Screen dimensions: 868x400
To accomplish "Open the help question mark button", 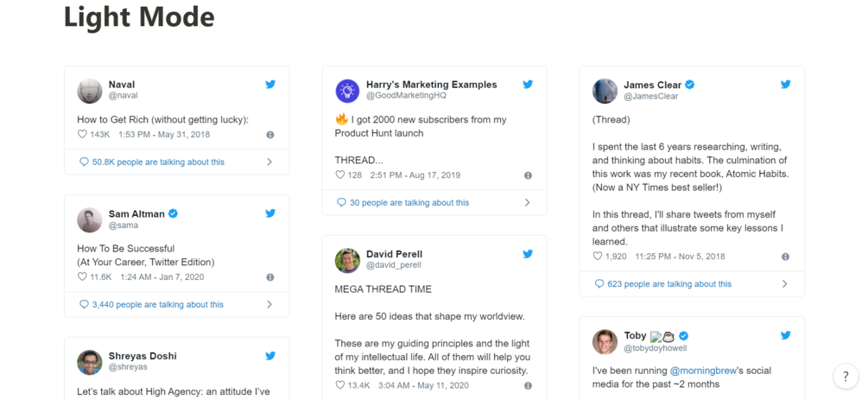I will pos(846,377).
